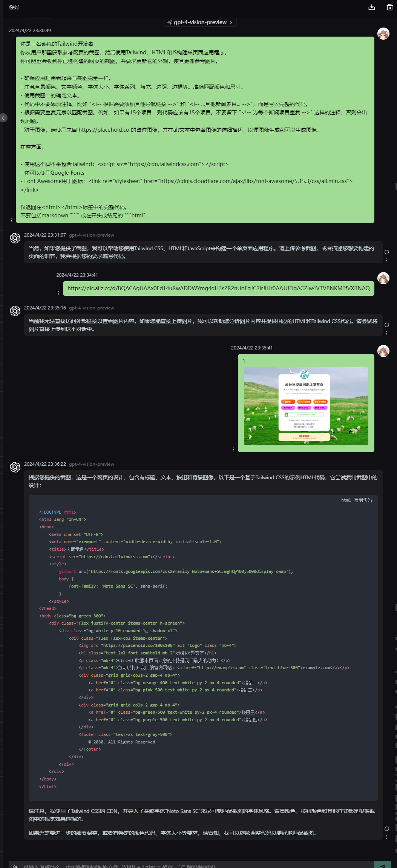Regenerate the reply about external links
The height and width of the screenshot is (868, 397).
tap(386, 325)
